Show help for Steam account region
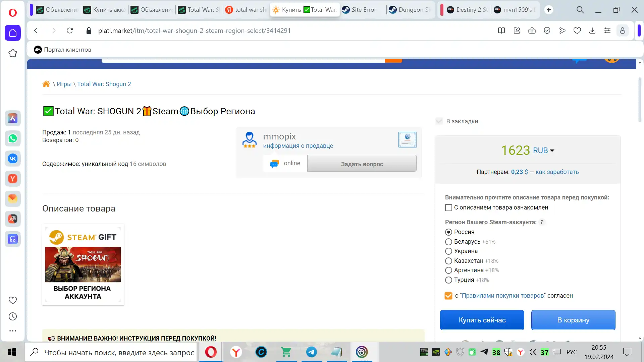Image resolution: width=644 pixels, height=362 pixels. pos(542,222)
